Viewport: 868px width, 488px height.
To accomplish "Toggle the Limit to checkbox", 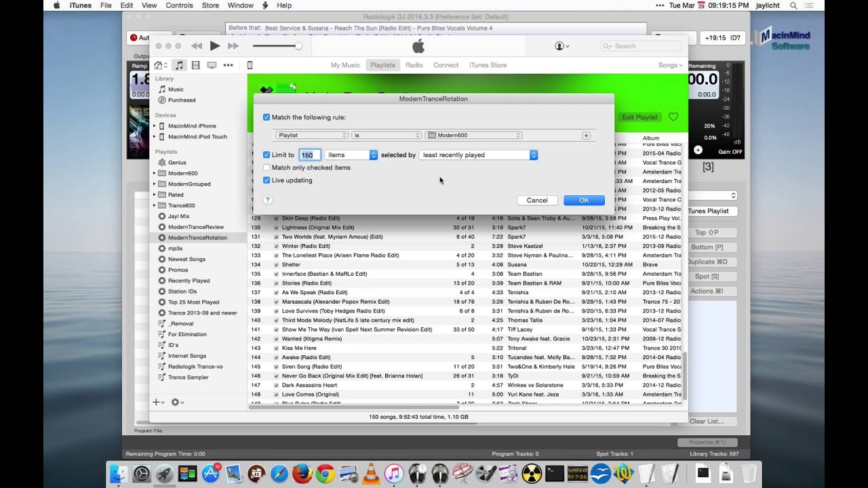I will 267,155.
